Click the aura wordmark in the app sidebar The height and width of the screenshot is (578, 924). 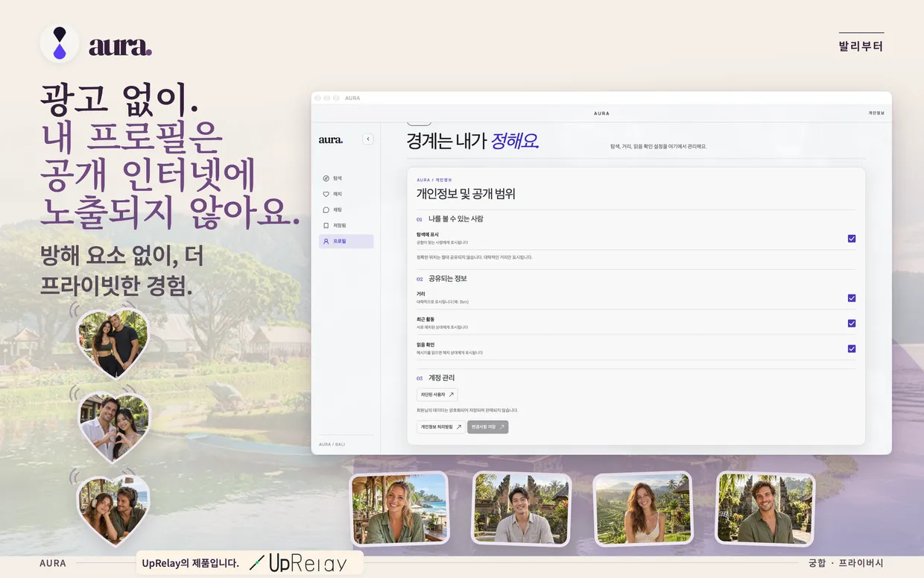coord(331,139)
